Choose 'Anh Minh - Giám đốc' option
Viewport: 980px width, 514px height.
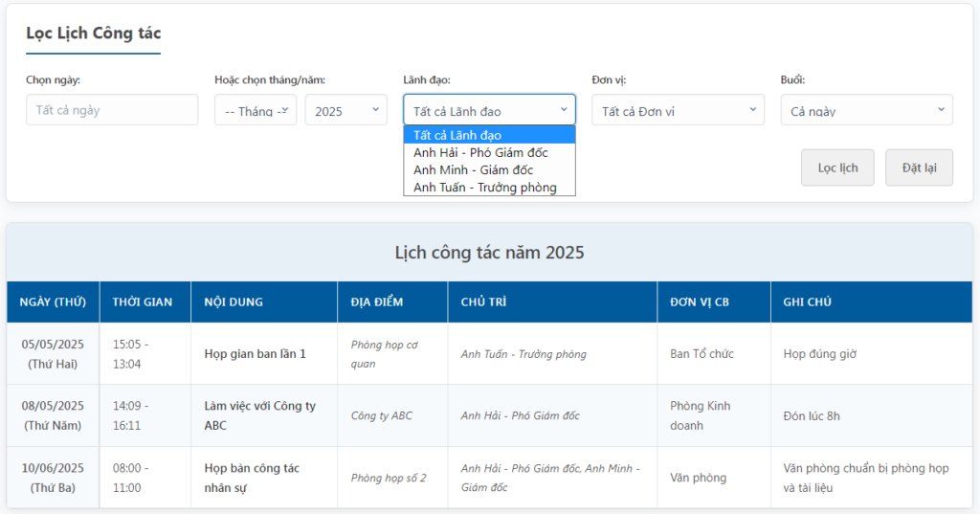coord(489,170)
